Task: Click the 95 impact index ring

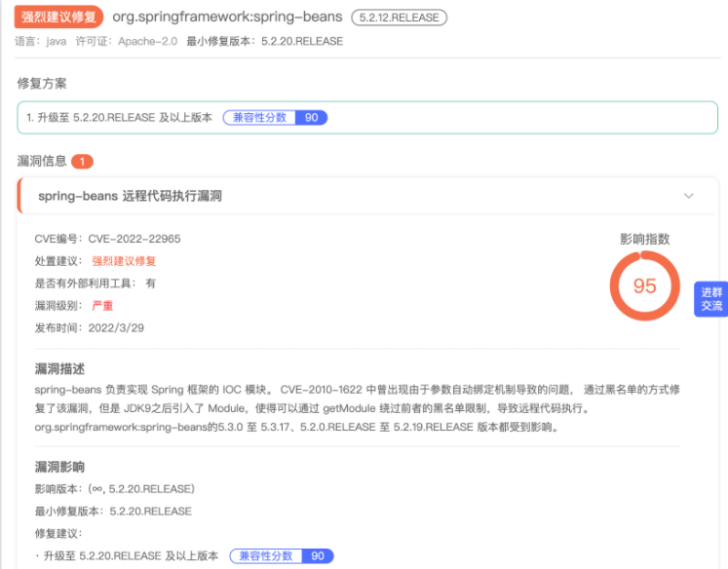Action: tap(644, 285)
